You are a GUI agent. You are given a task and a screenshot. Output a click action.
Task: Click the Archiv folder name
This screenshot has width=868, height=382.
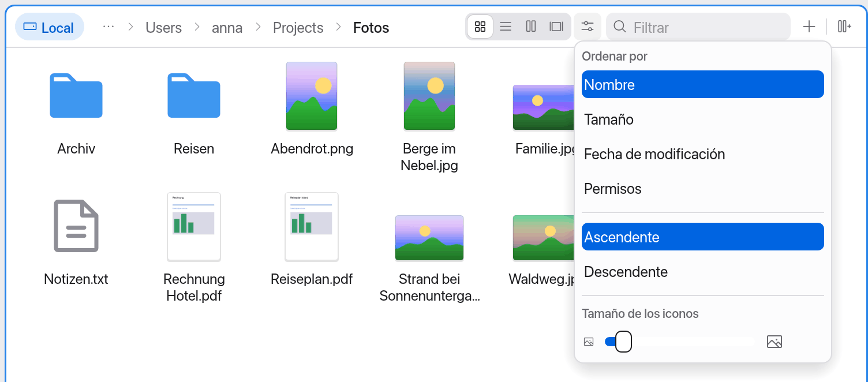(76, 149)
